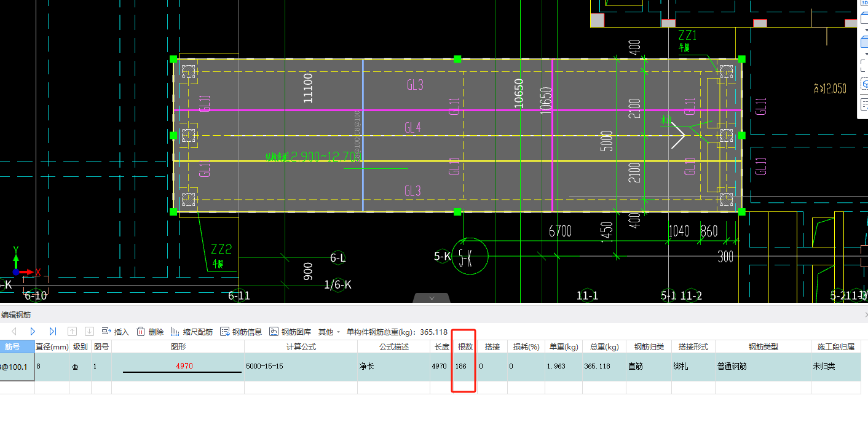Select the 级别 column header
This screenshot has height=441, width=868.
click(x=80, y=346)
